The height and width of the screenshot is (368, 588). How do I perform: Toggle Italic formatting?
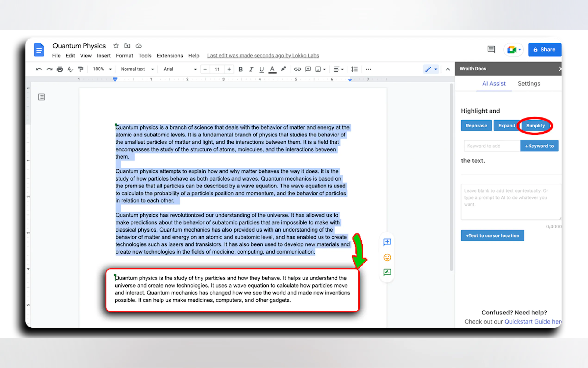point(251,69)
